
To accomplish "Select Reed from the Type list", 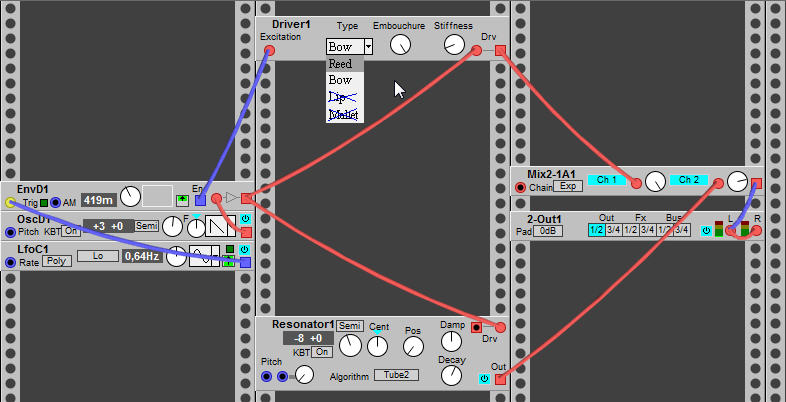I will pos(340,64).
